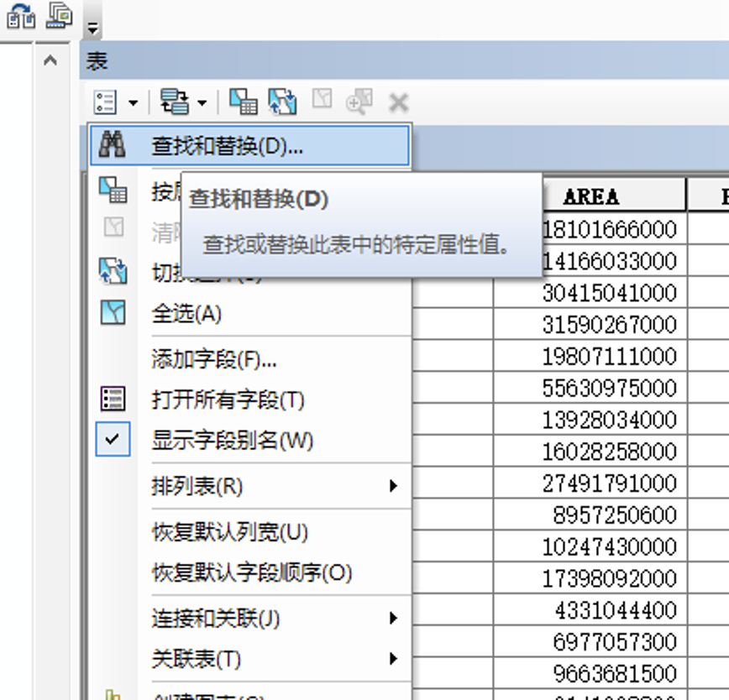Open the dropdown arrow beside the Related Tables icon
The image size is (729, 700).
pyautogui.click(x=203, y=103)
